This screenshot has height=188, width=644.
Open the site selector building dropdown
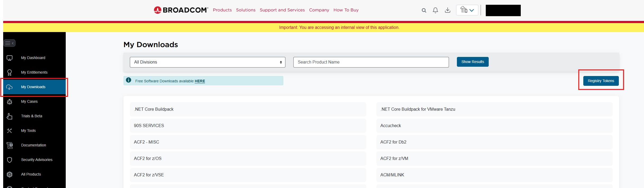[x=467, y=10]
